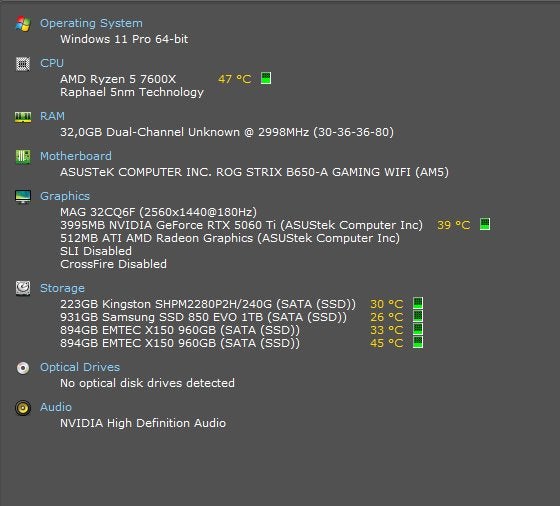
Task: Open the Graphics section link
Action: pyautogui.click(x=65, y=196)
